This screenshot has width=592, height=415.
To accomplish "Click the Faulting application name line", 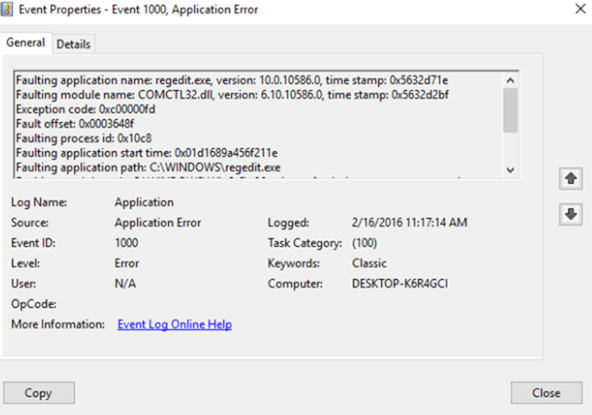I will coord(232,80).
